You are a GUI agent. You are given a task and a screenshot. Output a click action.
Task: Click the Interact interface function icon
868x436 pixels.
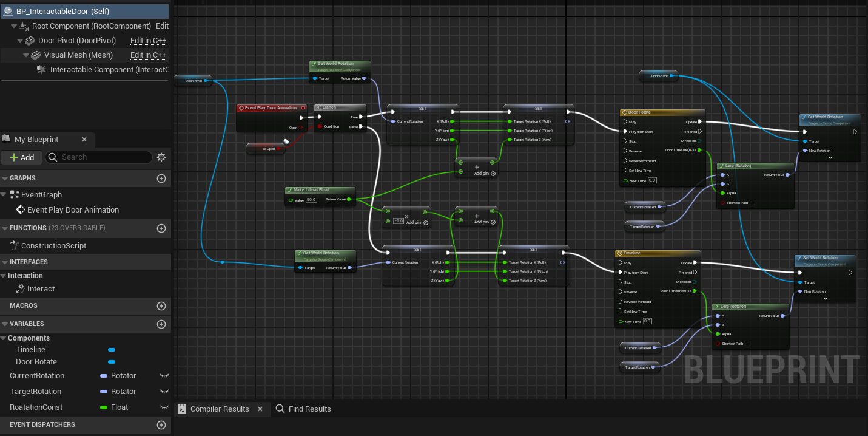coord(20,289)
